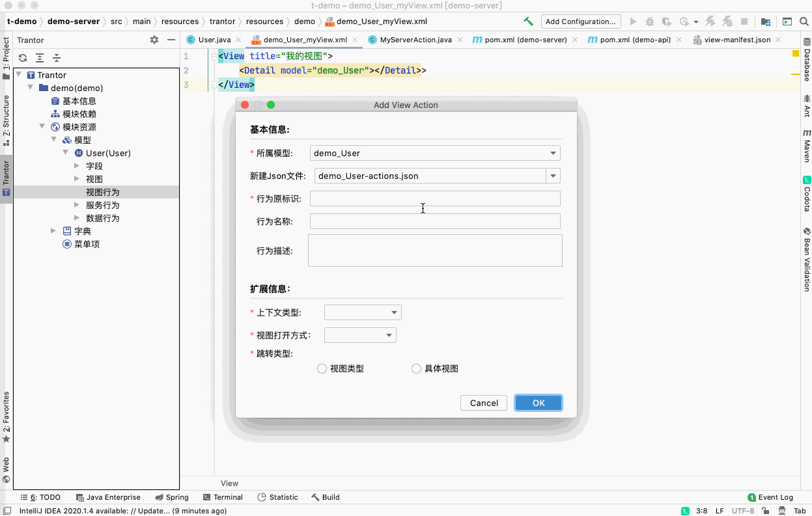
Task: Open the Build tool tab
Action: [326, 497]
